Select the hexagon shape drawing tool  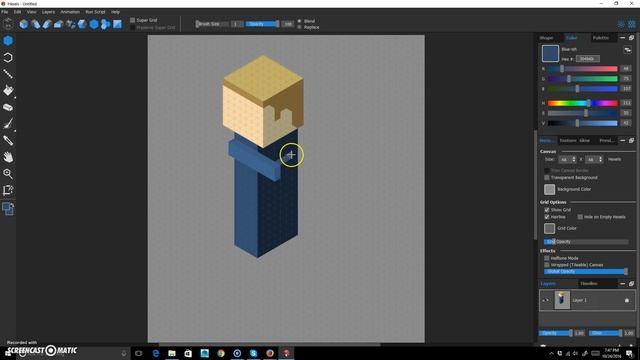(x=8, y=41)
